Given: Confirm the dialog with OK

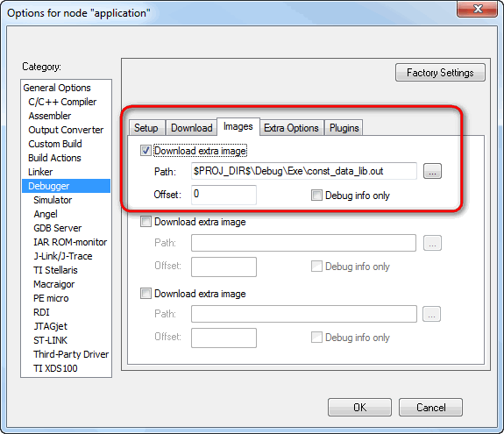Looking at the screenshot, I should [x=359, y=408].
